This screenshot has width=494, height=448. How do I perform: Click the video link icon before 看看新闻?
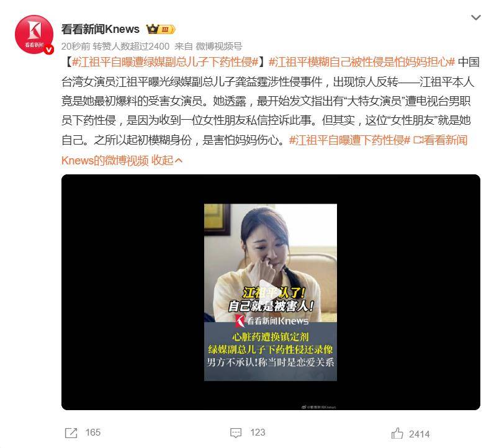(x=418, y=140)
